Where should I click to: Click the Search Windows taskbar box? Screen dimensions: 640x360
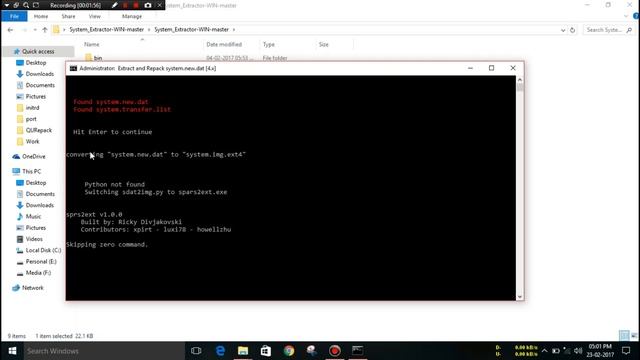(x=104, y=351)
